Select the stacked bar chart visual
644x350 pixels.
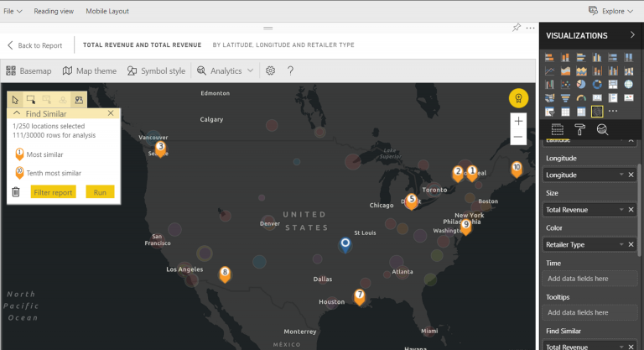click(549, 58)
